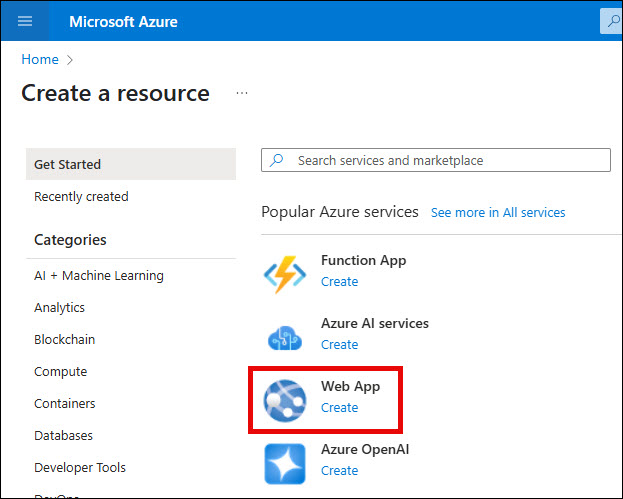Click Create under Azure OpenAI

point(339,470)
